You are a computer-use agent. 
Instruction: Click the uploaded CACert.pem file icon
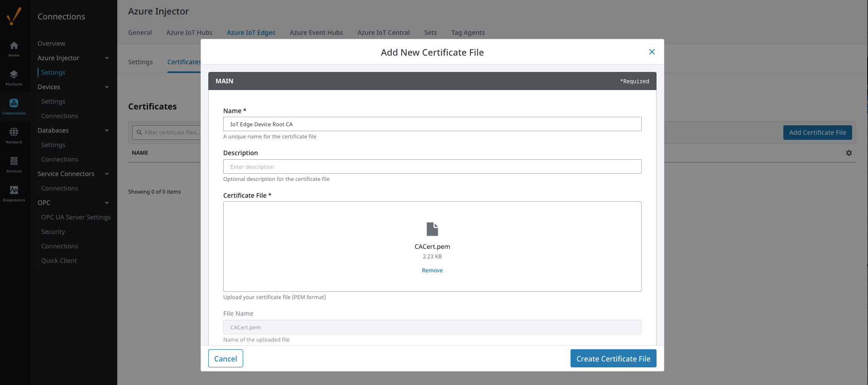[432, 229]
